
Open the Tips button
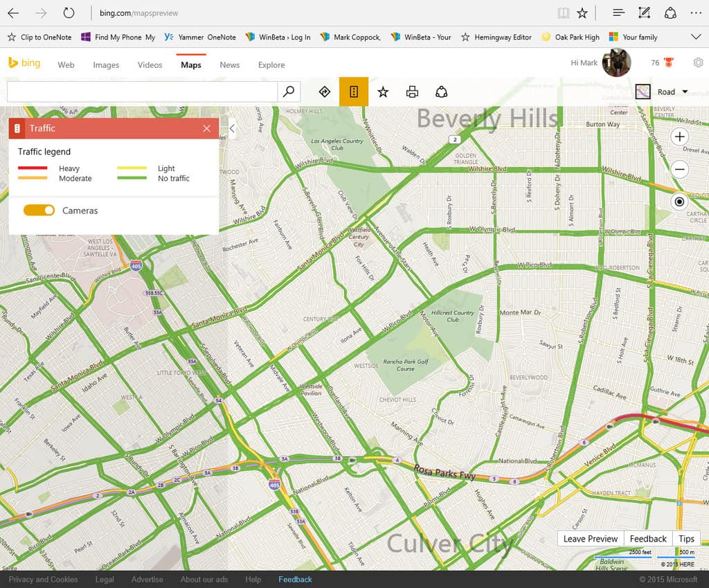(686, 539)
